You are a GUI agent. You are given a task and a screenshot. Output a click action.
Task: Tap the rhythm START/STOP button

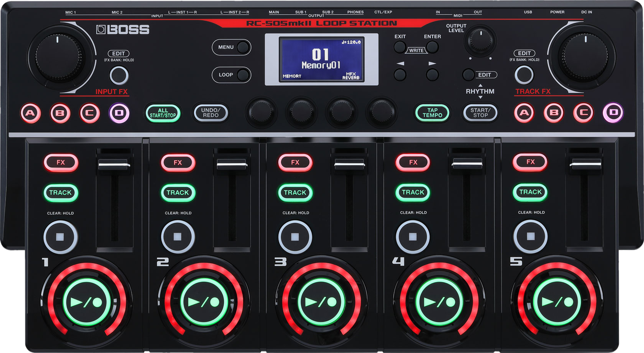(480, 113)
